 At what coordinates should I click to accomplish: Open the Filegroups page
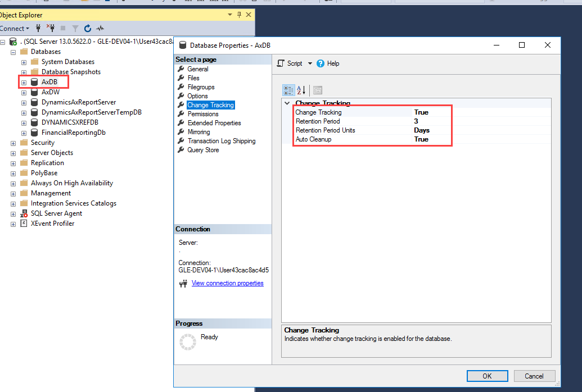(x=201, y=87)
